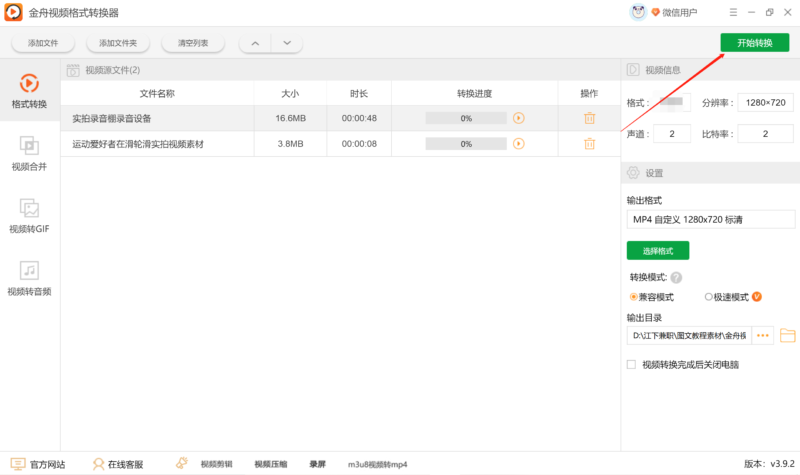This screenshot has width=800, height=475.
Task: Delete the 实拍录音棚录音设备 file with trash icon
Action: (x=589, y=118)
